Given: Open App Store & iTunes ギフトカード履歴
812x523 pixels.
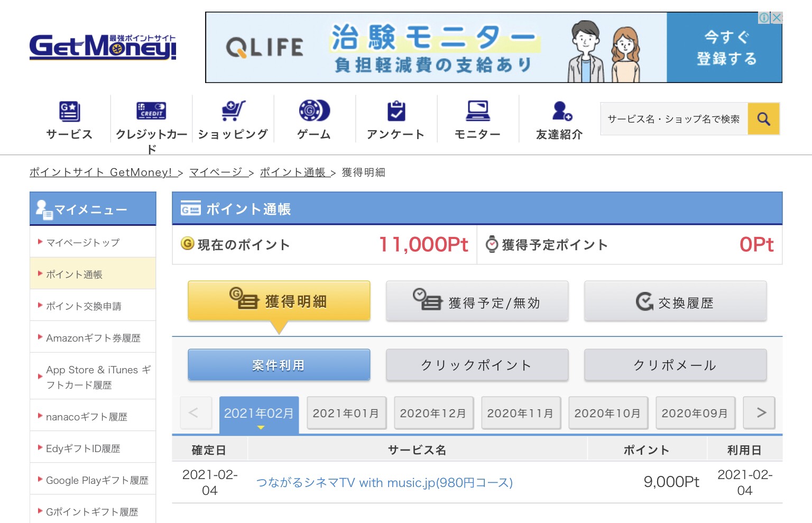Looking at the screenshot, I should pos(93,377).
